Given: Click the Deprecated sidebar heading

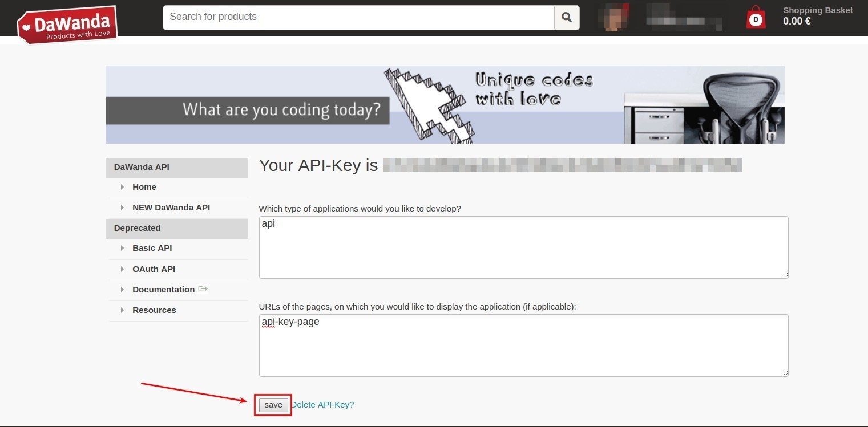Looking at the screenshot, I should tap(177, 229).
